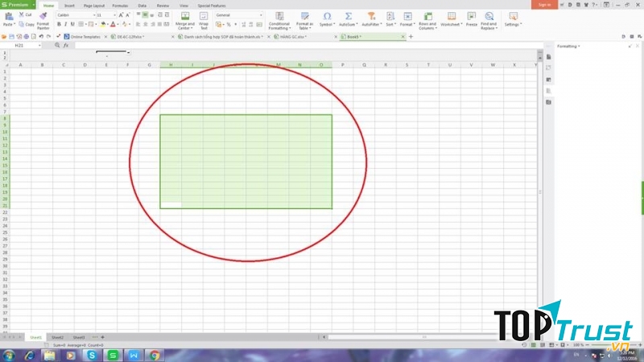Click the Wrap Text icon
The image size is (644, 362).
click(x=204, y=16)
